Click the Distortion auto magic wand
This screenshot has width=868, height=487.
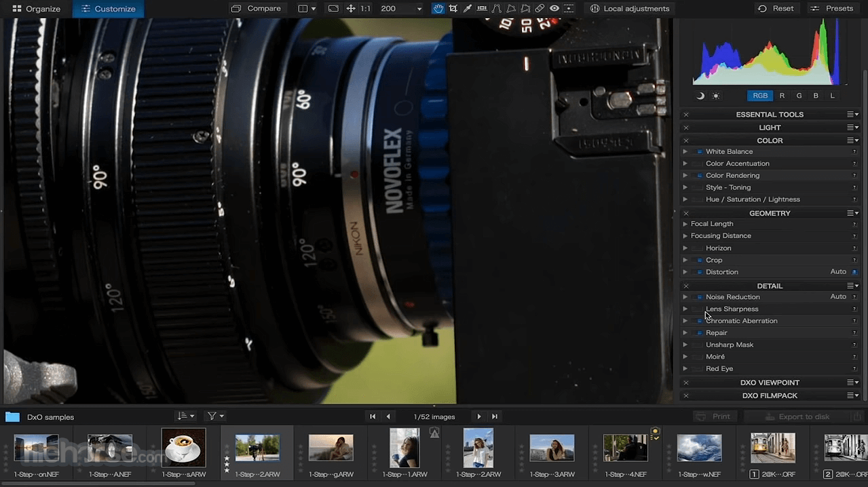(854, 272)
